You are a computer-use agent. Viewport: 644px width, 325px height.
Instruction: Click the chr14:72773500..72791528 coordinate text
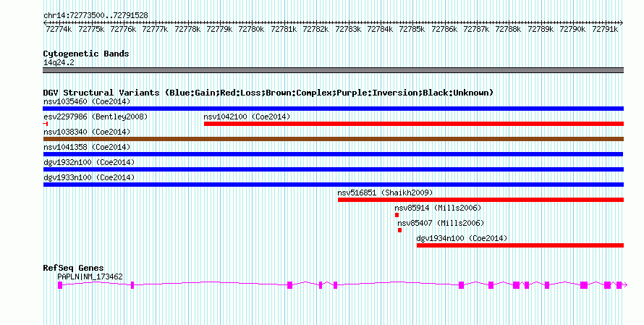(96, 15)
